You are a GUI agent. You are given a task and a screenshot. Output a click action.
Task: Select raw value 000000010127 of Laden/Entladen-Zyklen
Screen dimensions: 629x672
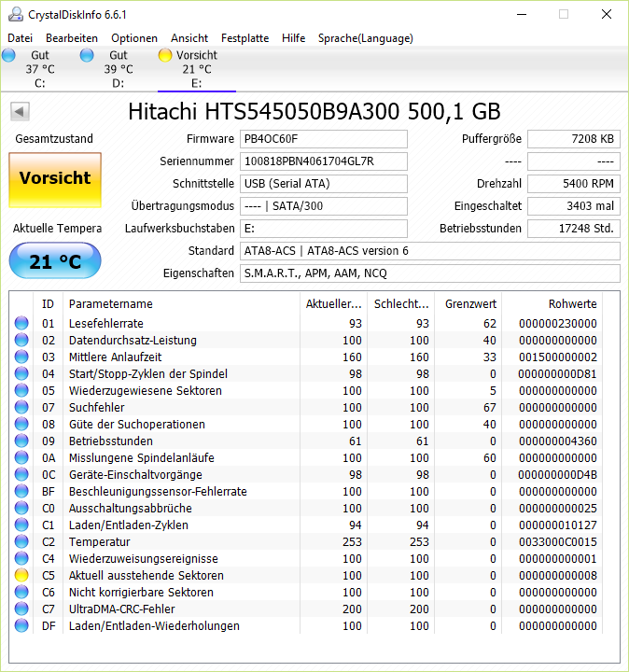pyautogui.click(x=558, y=525)
